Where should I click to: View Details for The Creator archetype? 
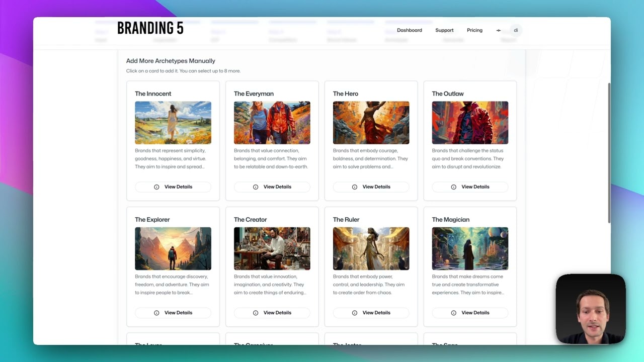click(x=272, y=313)
